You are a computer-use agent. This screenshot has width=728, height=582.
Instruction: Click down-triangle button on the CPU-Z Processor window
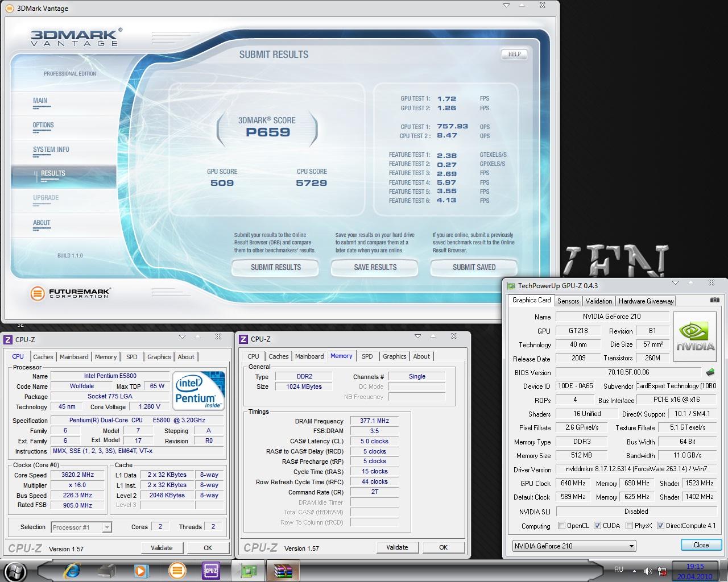182,336
